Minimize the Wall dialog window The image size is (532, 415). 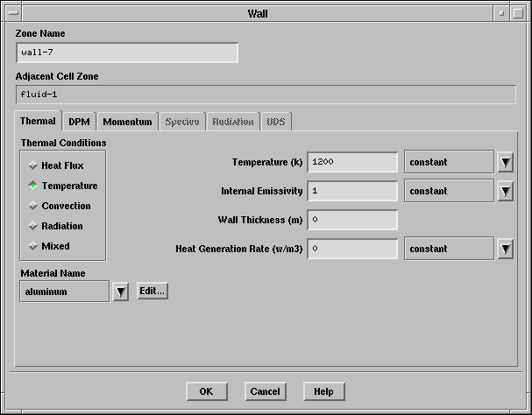(x=501, y=13)
